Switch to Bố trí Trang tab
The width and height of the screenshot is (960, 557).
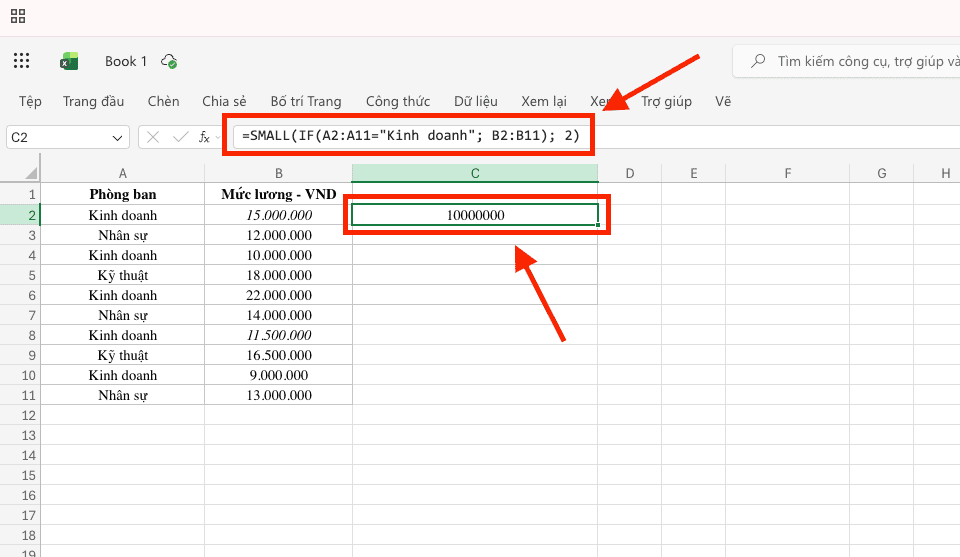pyautogui.click(x=306, y=101)
